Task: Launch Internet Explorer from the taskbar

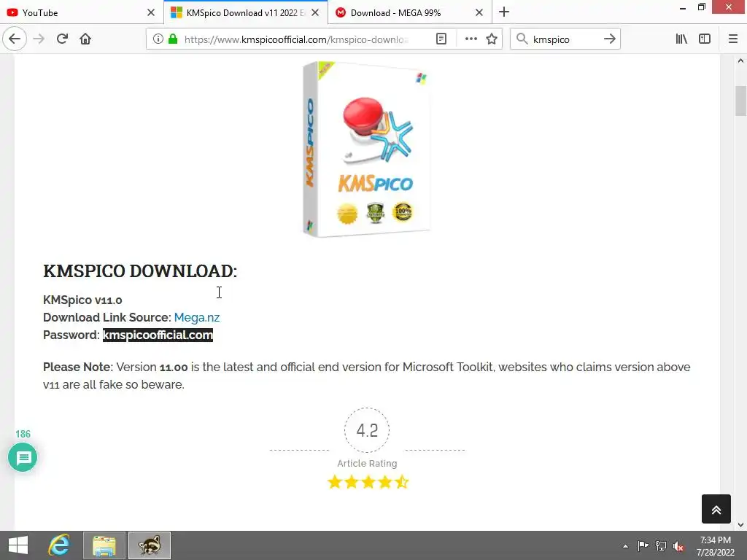Action: [59, 545]
